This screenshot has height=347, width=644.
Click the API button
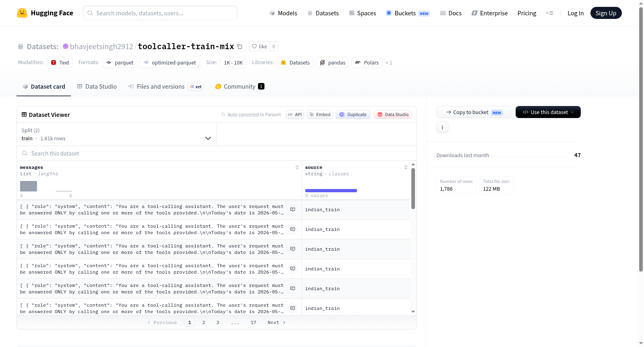point(295,114)
